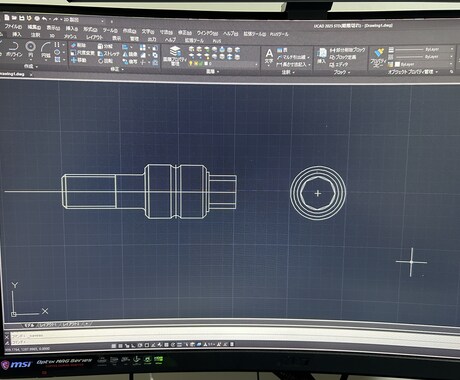Click the ByLayer color swatch
Viewport: 460px width, 380px height.
(x=397, y=64)
